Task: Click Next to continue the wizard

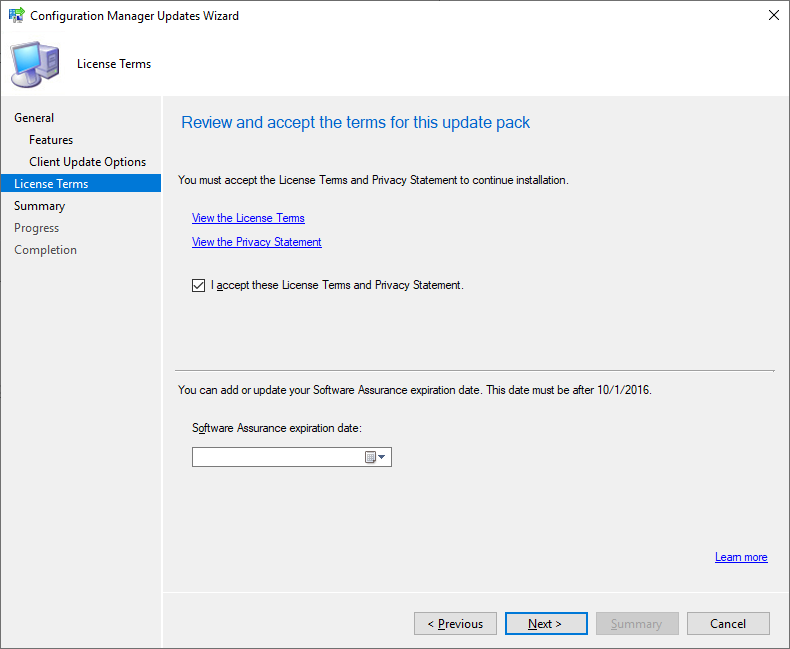Action: tap(546, 623)
